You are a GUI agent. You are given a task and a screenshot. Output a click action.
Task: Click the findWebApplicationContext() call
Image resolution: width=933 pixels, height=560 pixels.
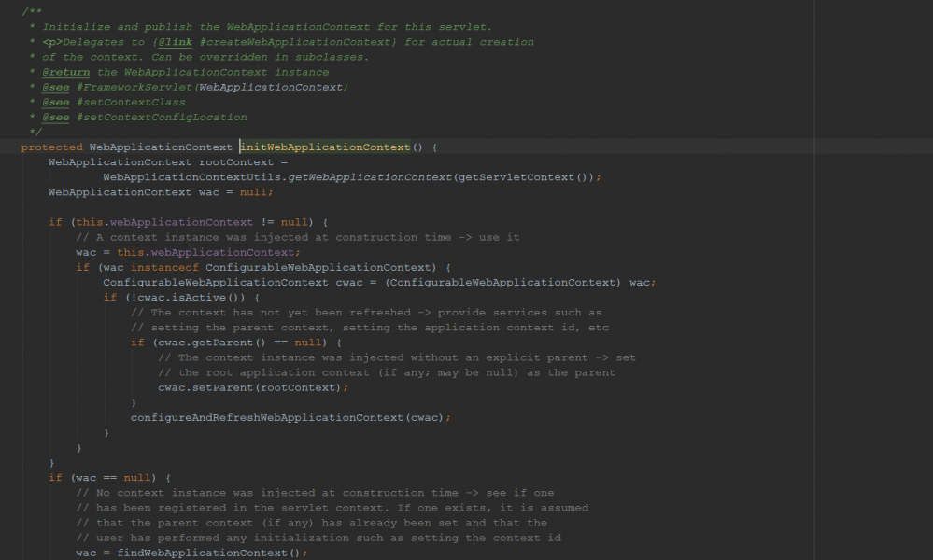pos(209,553)
